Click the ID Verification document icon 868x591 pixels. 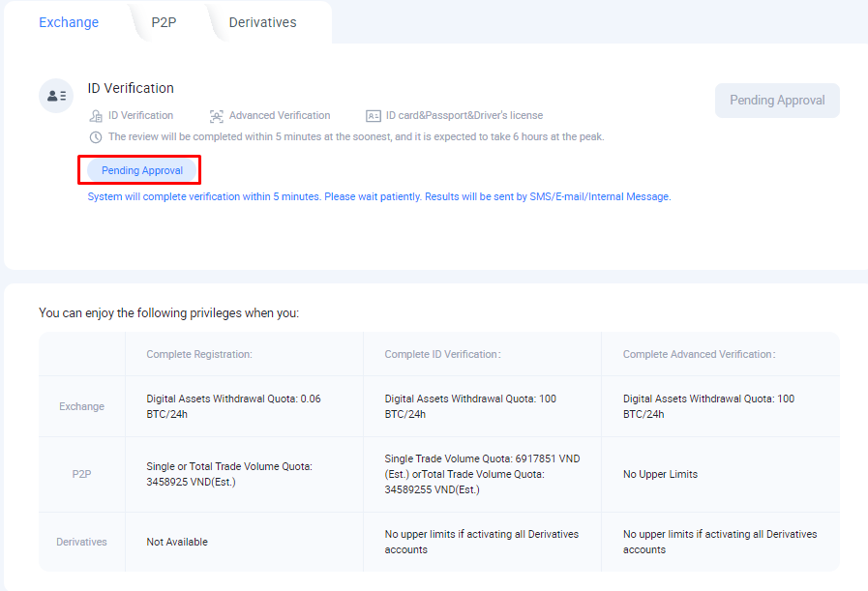(x=96, y=116)
